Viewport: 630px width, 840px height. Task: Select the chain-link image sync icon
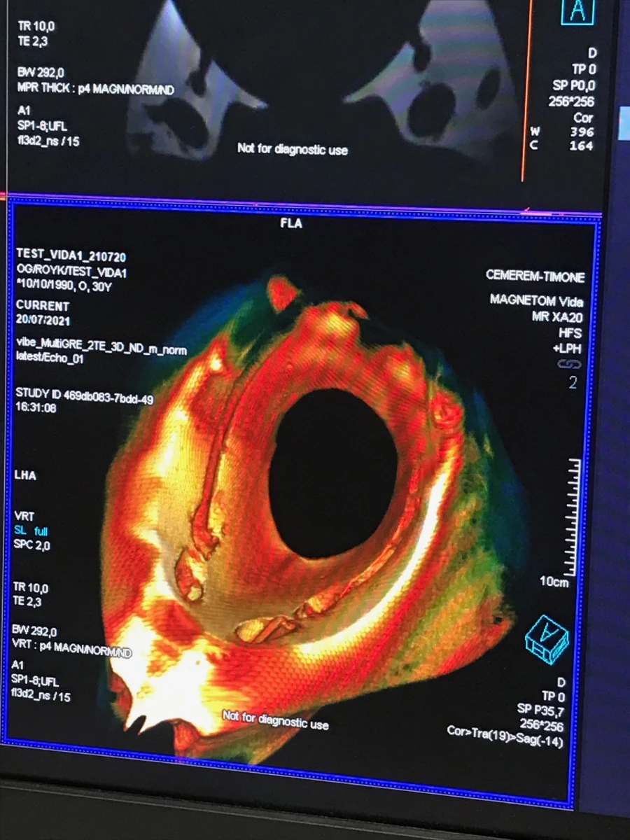click(x=570, y=364)
